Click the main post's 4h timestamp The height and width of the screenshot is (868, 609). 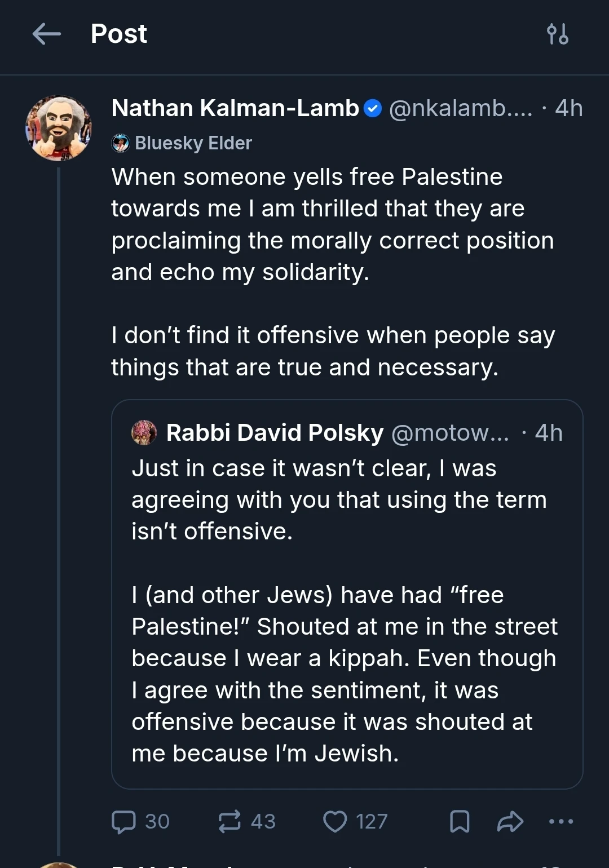click(568, 108)
